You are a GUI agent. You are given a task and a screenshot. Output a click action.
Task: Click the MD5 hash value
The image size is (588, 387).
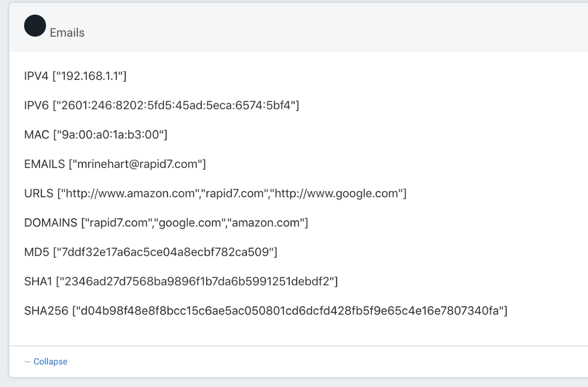[165, 252]
